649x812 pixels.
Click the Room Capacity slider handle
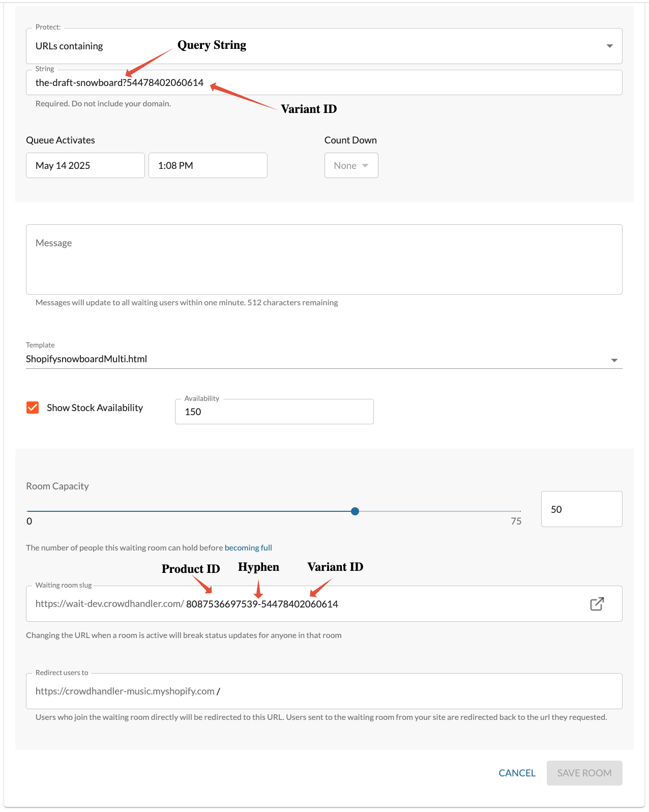click(355, 511)
